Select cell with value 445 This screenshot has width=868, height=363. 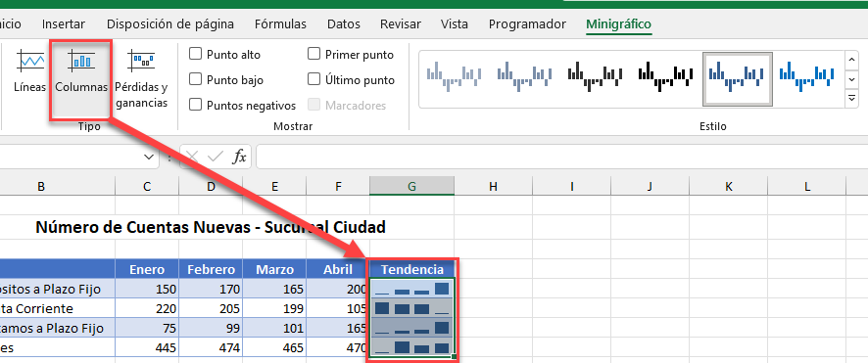point(147,348)
